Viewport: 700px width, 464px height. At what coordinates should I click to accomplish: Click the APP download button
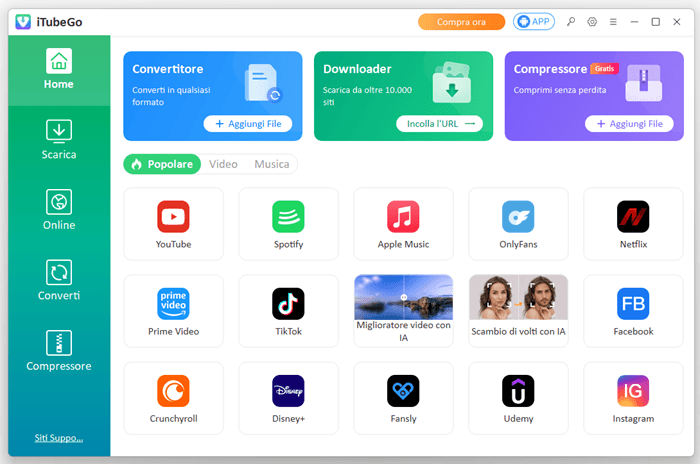534,21
